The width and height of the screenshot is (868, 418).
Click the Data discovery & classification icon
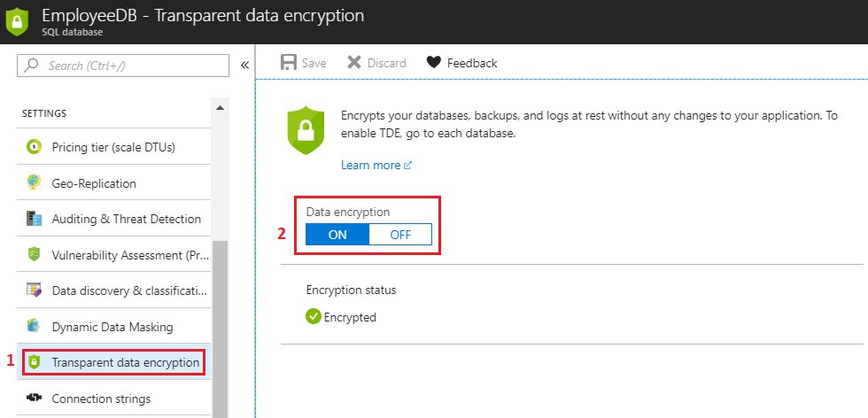point(34,290)
